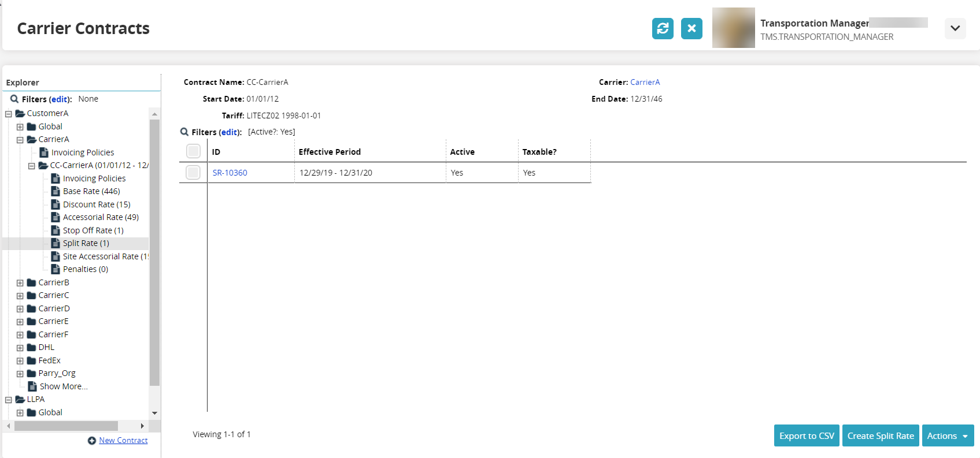Close the Carrier Contracts page with X icon
This screenshot has height=458, width=980.
point(691,28)
